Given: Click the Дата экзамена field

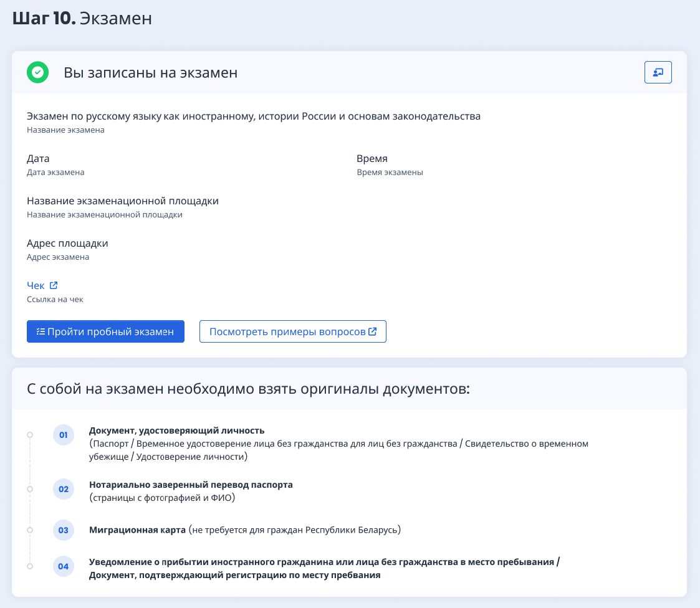Looking at the screenshot, I should 55,165.
